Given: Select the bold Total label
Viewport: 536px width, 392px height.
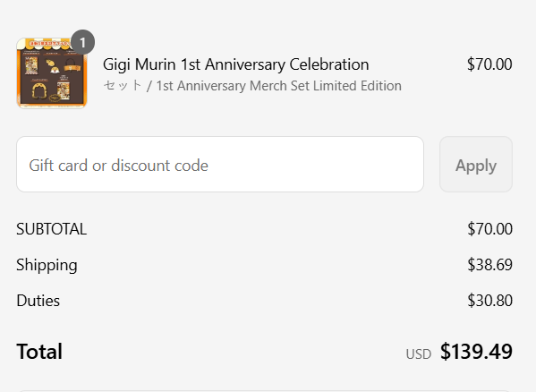Looking at the screenshot, I should (39, 352).
